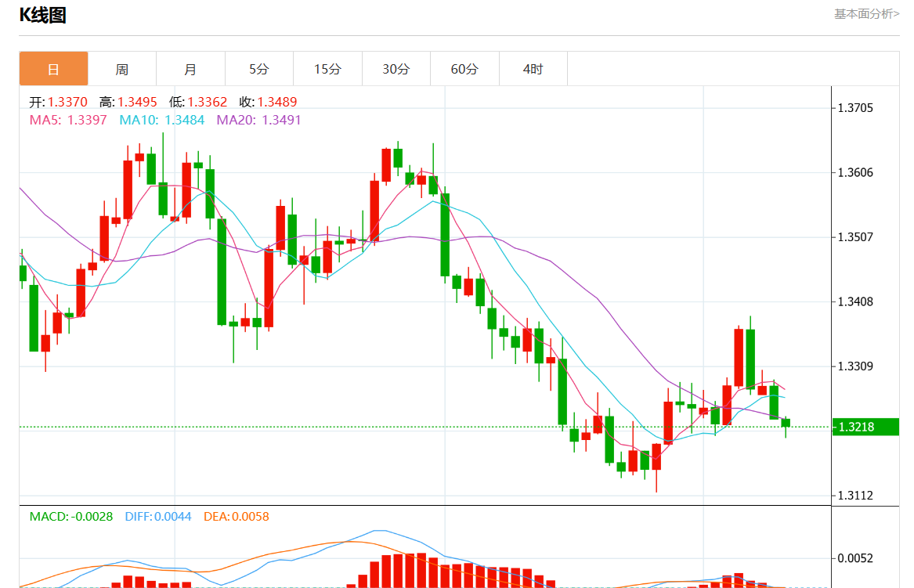Screen dimensions: 914x588
Task: Click the MA10: 1.3484 indicator value
Action: pyautogui.click(x=162, y=120)
